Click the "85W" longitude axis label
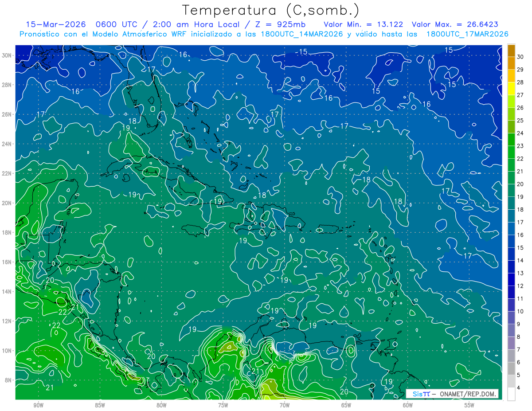This screenshot has height=411, width=532. point(100,405)
